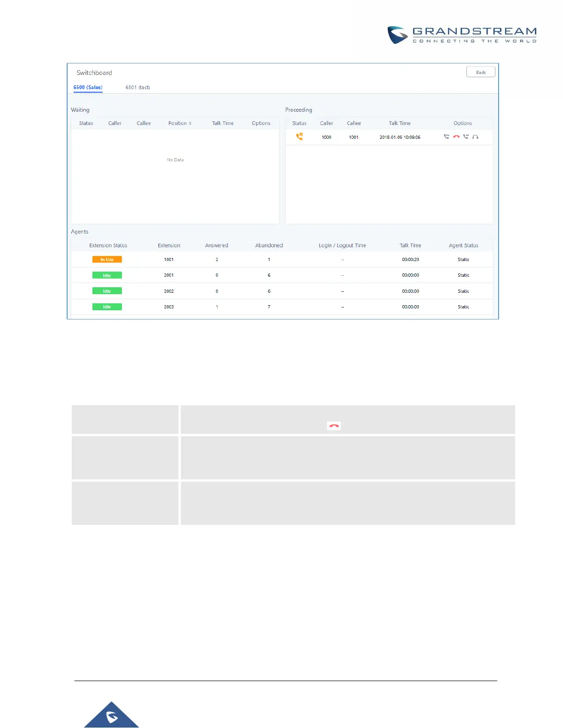Click the Abandoned column header
The width and height of the screenshot is (563, 728).
click(269, 245)
